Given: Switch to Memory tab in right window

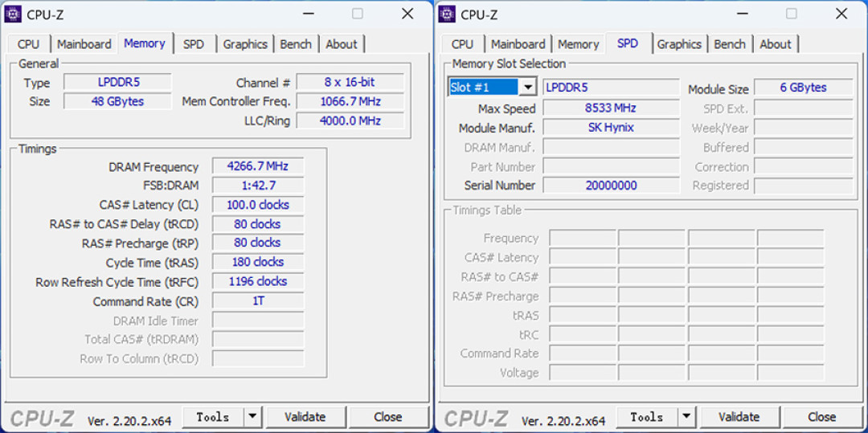Looking at the screenshot, I should [x=579, y=44].
